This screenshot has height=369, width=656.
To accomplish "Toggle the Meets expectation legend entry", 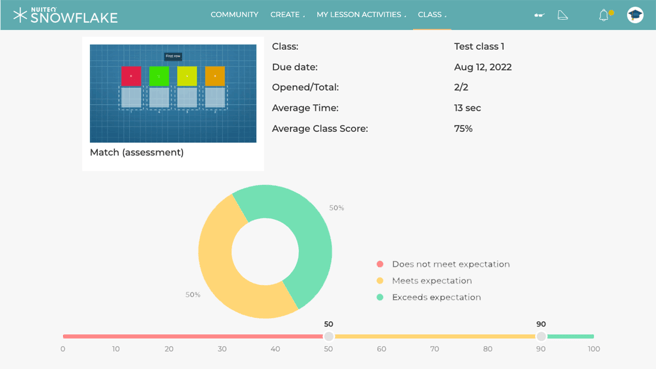I will point(424,281).
